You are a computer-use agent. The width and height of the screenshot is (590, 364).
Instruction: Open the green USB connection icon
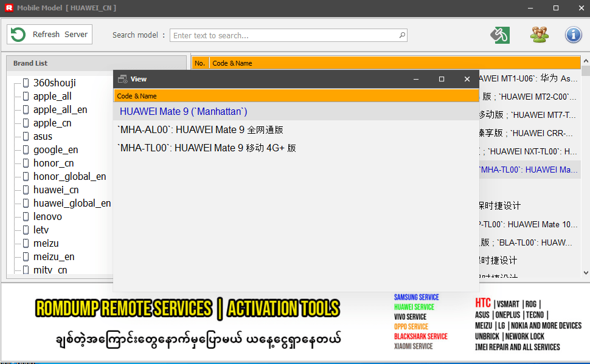[500, 35]
